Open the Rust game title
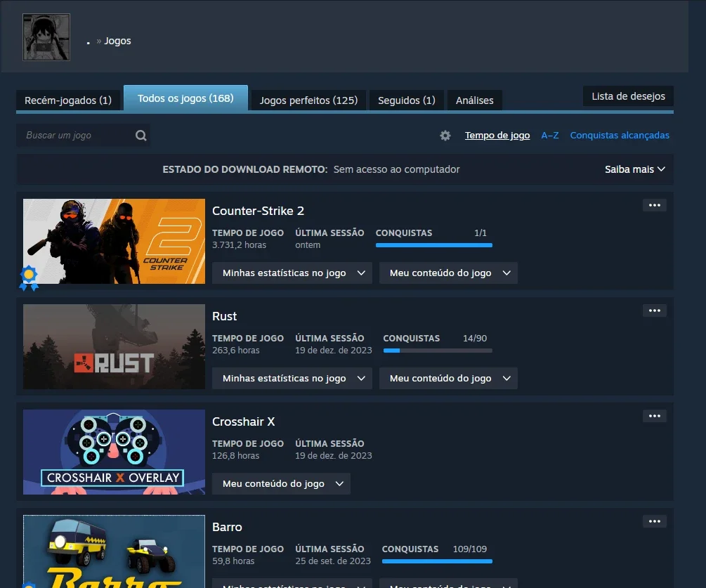The height and width of the screenshot is (588, 706). (x=224, y=316)
